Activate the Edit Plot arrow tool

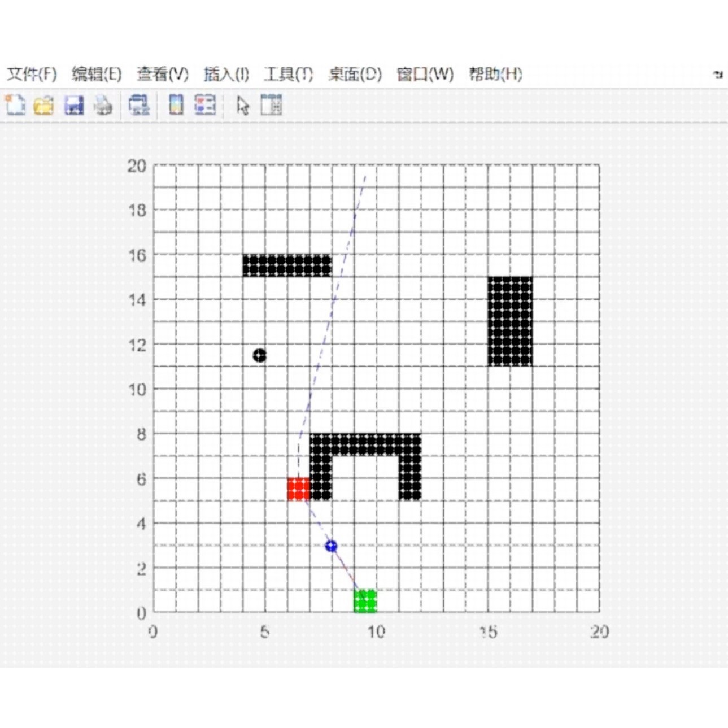(x=243, y=106)
